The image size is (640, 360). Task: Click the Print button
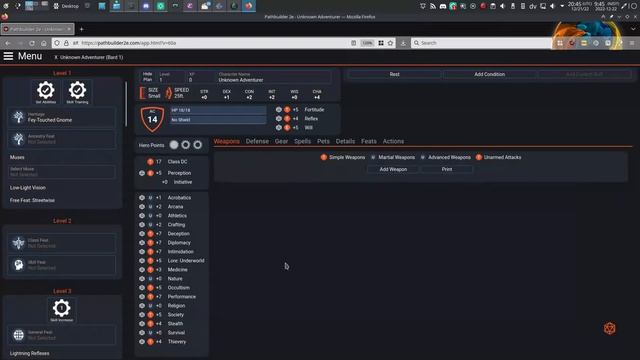(x=447, y=169)
